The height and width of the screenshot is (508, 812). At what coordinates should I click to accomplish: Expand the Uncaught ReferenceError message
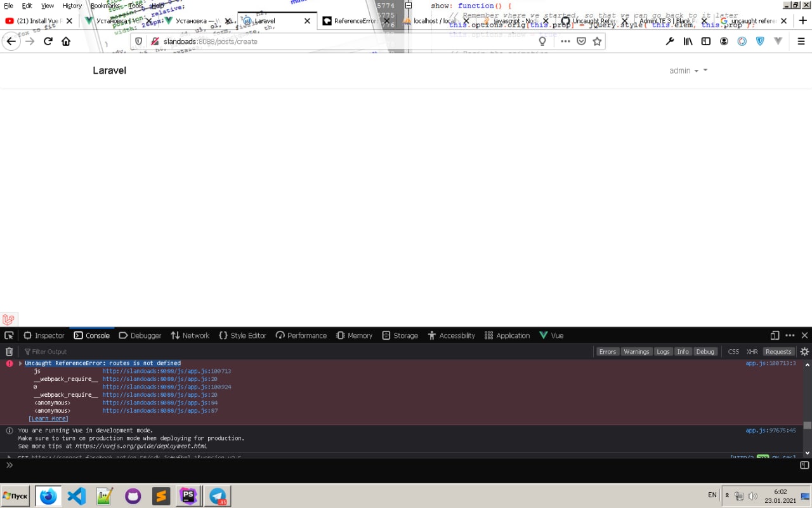pyautogui.click(x=20, y=363)
